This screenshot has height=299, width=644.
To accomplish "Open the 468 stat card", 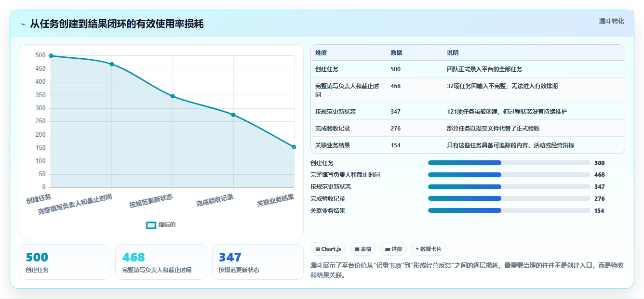I will (161, 262).
